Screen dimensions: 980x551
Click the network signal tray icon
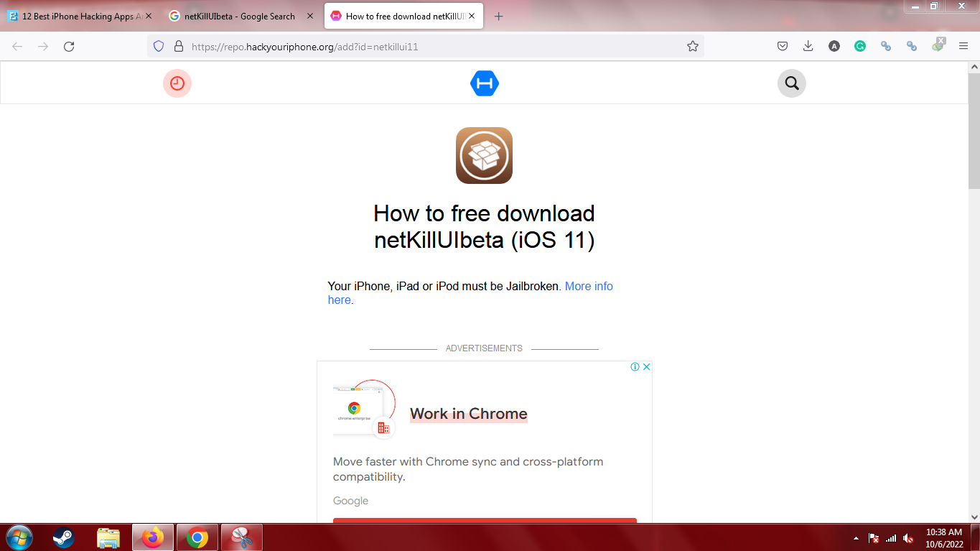point(891,538)
